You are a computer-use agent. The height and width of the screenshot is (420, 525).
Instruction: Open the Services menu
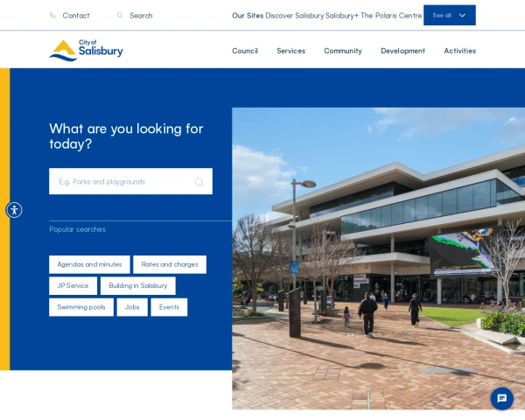290,51
